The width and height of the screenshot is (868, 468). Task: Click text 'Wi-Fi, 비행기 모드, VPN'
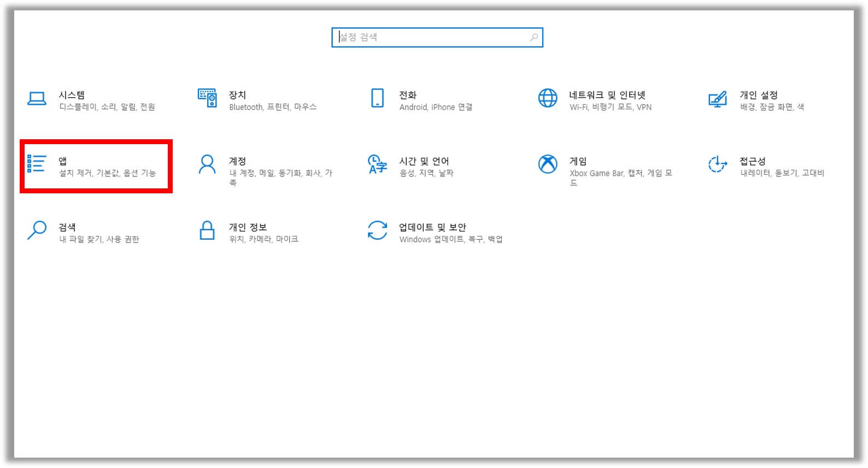tap(611, 107)
